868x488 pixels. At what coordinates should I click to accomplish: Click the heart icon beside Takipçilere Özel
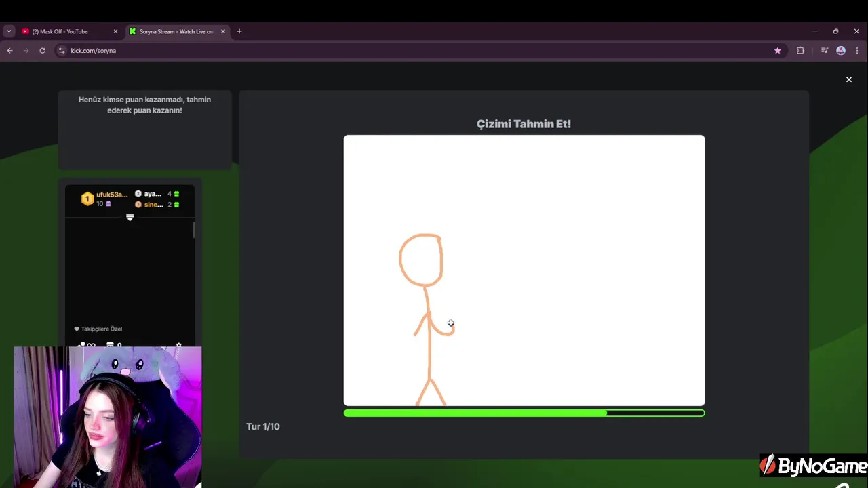(x=77, y=329)
